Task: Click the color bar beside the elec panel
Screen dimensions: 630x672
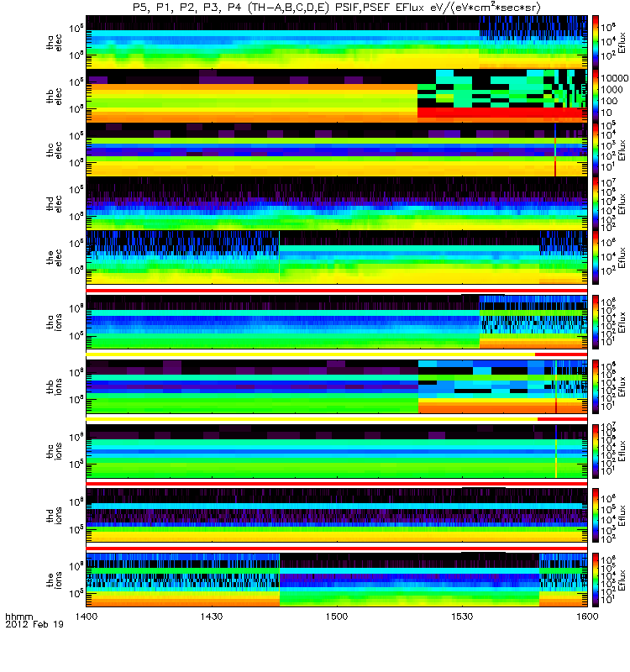Action: pyautogui.click(x=596, y=258)
